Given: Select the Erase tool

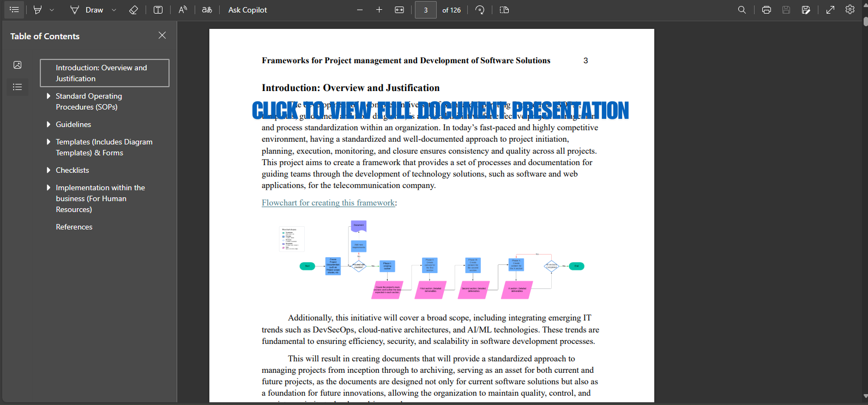Looking at the screenshot, I should (x=134, y=10).
